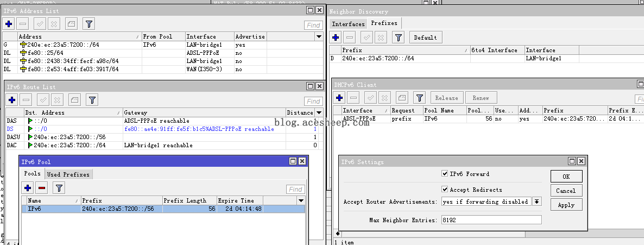Viewport: 644px width, 245px height.
Task: Switch to Interfaces tab in Neighbor Discovery
Action: pos(348,24)
